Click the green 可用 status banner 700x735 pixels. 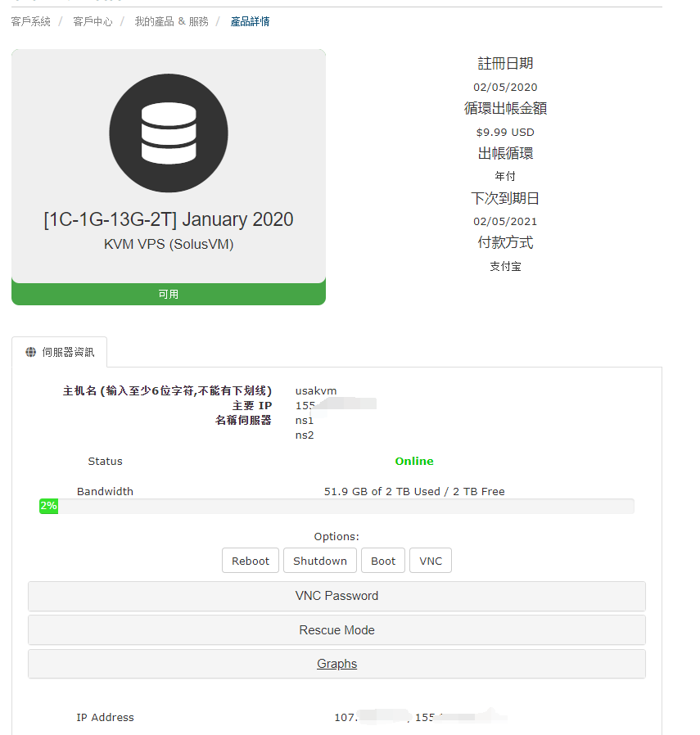pyautogui.click(x=169, y=294)
